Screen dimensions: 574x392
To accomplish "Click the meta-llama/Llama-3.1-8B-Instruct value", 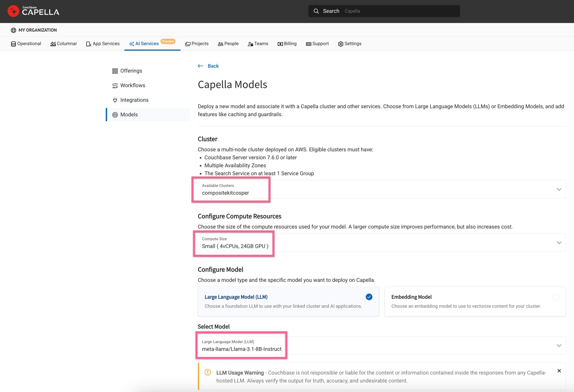I will click(x=241, y=349).
